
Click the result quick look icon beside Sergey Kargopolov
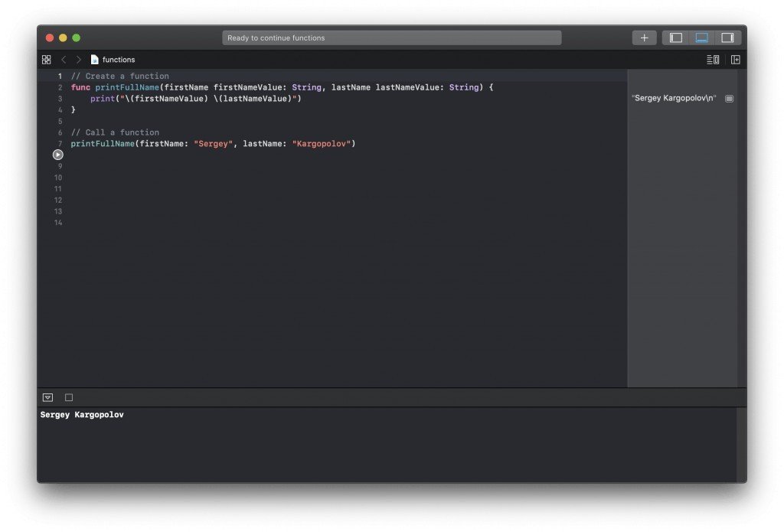(729, 98)
